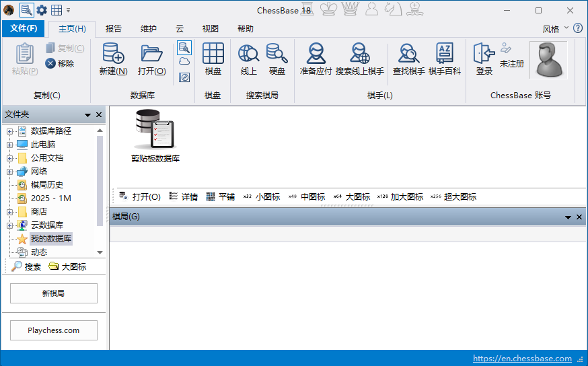Screen dimensions: 588x366
Task: Open quick access toolbar dropdown arrow
Action: coord(68,11)
